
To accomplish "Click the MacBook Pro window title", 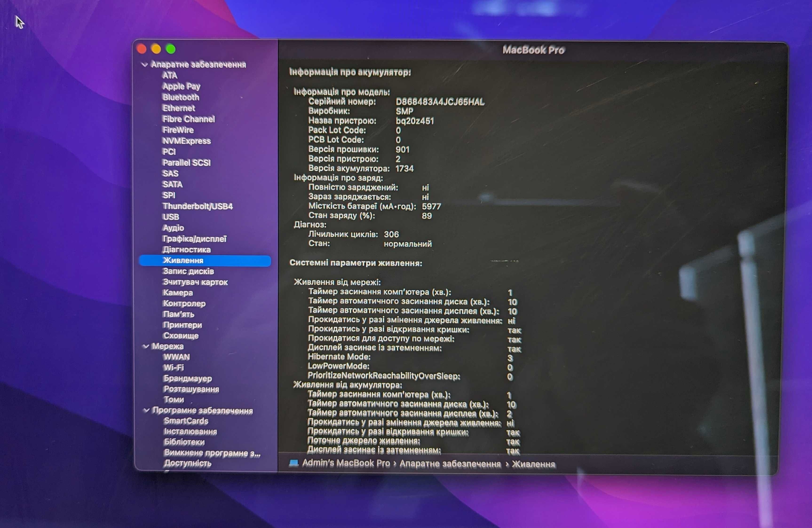I will 534,50.
